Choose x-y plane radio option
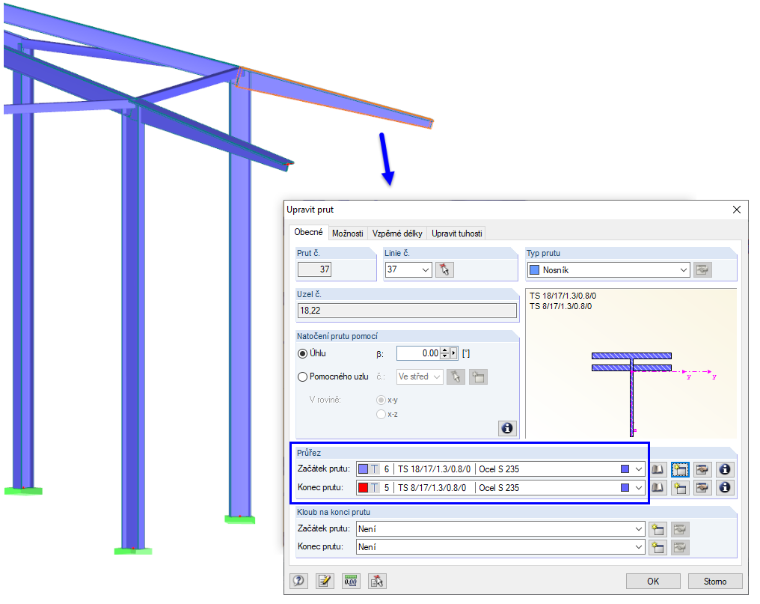Image resolution: width=760 pixels, height=604 pixels. tap(381, 400)
